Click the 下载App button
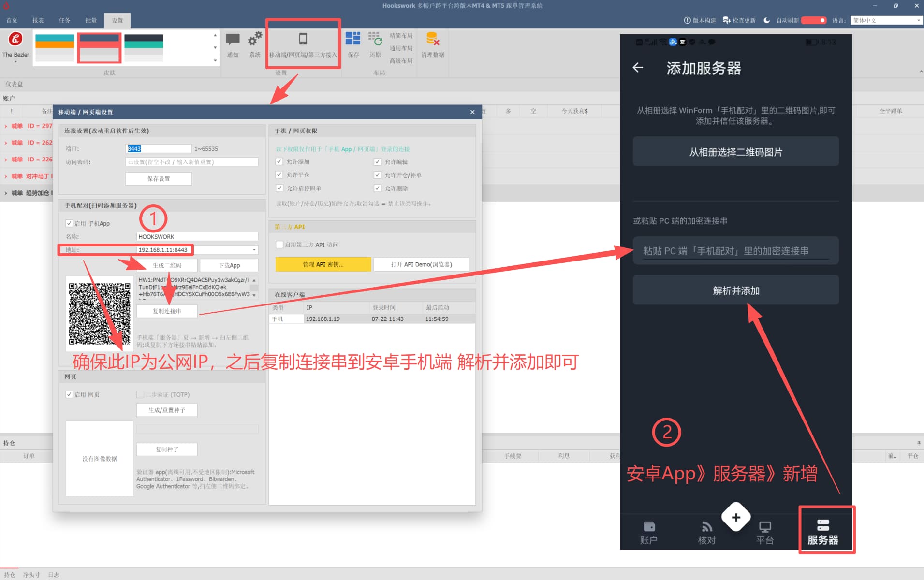This screenshot has height=580, width=924. click(x=229, y=265)
